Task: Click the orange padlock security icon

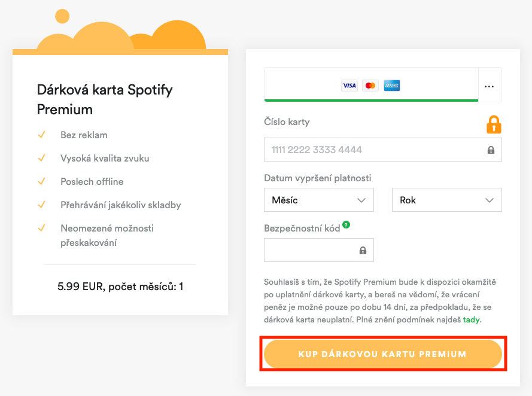Action: tap(494, 124)
